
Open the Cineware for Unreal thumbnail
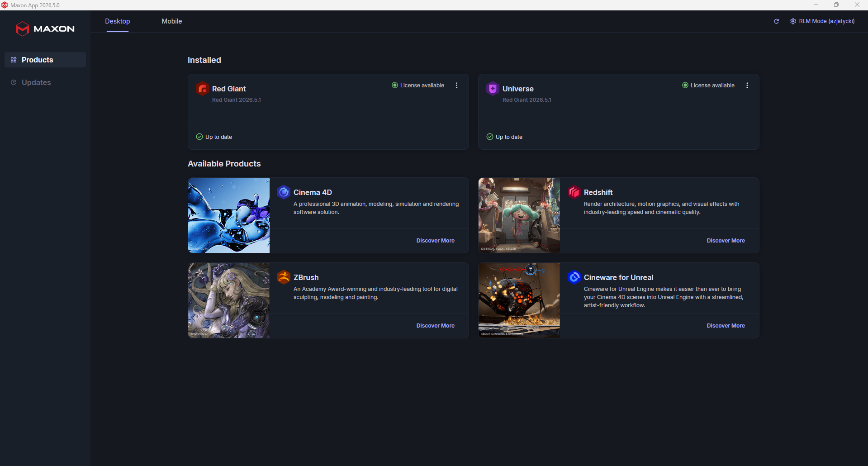[x=519, y=300]
